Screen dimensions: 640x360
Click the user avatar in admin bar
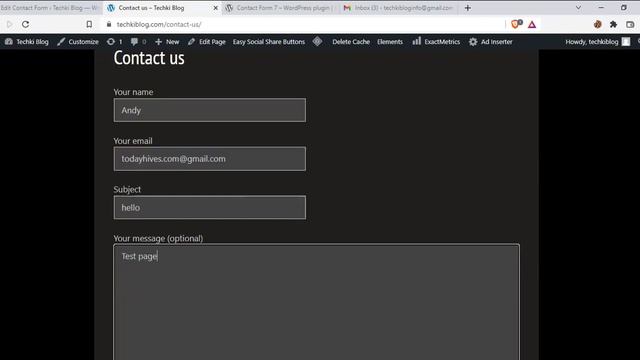[626, 42]
